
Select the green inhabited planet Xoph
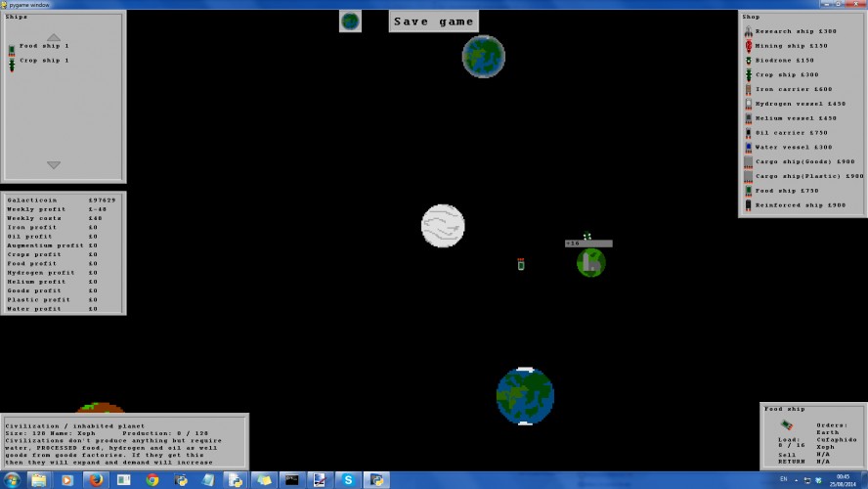coord(590,262)
